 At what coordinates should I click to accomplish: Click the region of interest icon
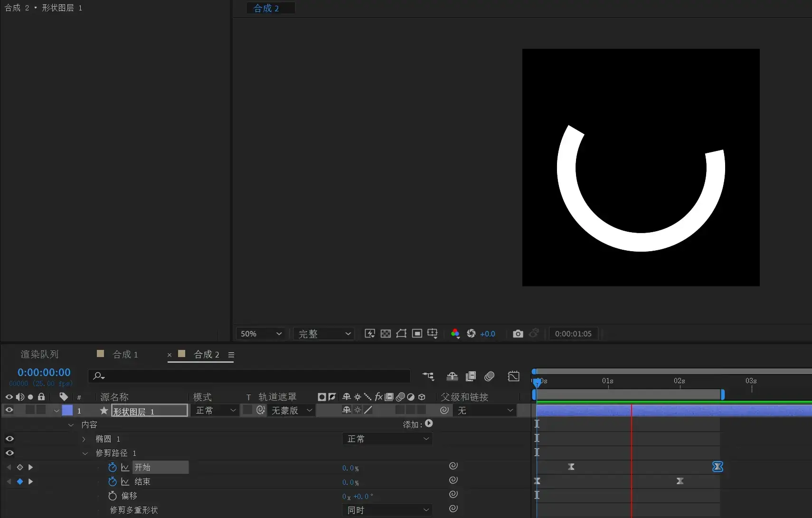(x=417, y=334)
